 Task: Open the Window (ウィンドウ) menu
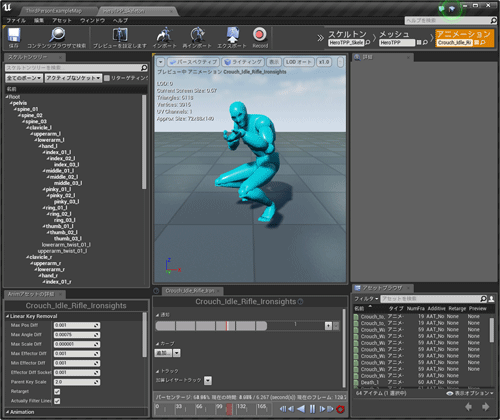pyautogui.click(x=92, y=21)
